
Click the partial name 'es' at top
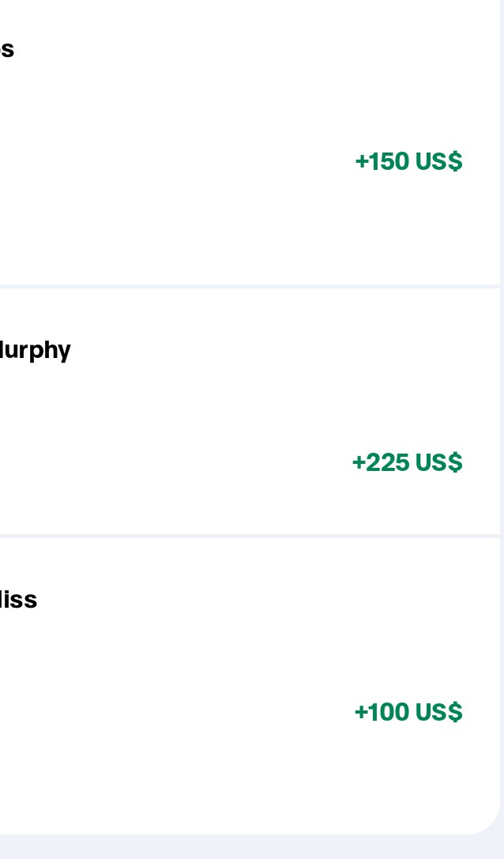7,50
